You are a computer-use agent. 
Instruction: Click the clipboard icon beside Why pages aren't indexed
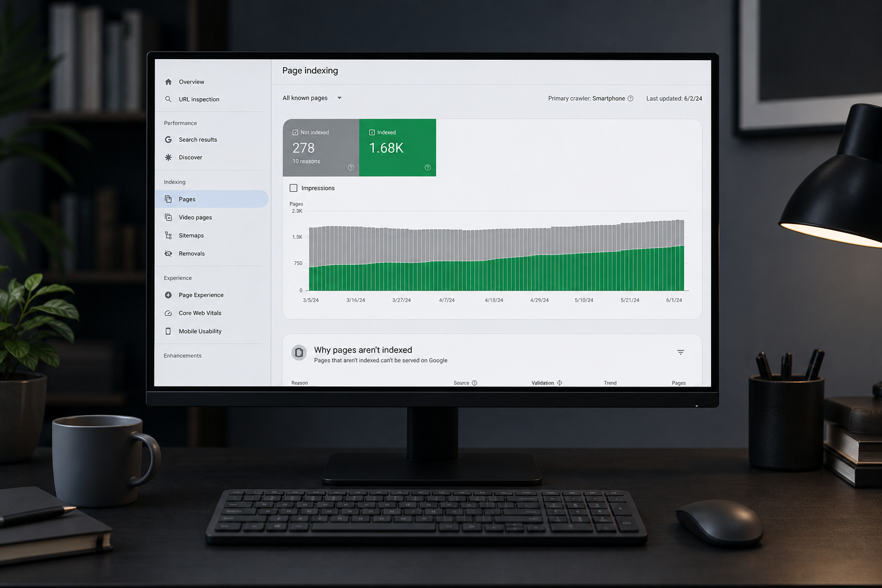point(299,353)
